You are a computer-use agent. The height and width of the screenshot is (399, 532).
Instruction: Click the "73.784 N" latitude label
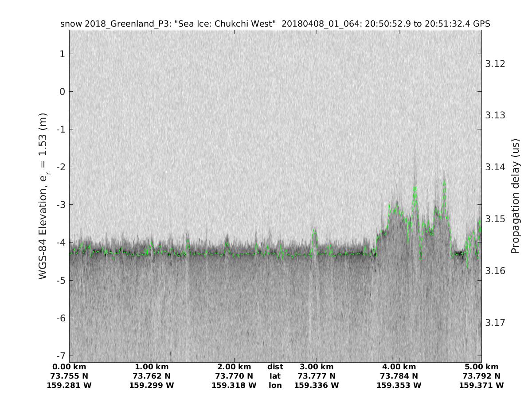(399, 376)
